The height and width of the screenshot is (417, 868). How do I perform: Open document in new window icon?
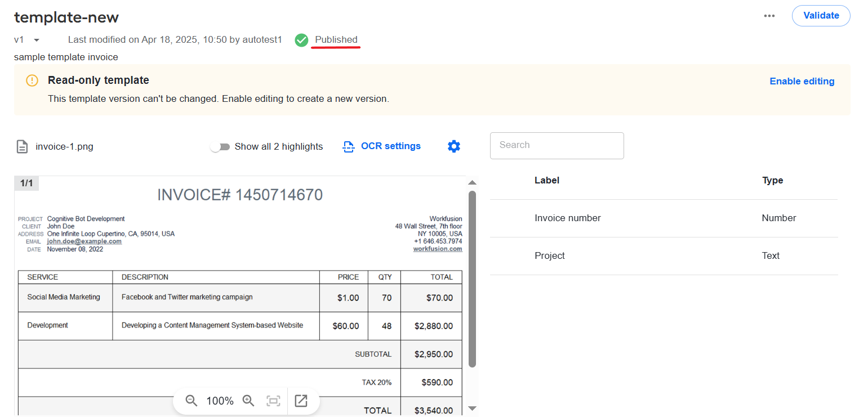(301, 401)
